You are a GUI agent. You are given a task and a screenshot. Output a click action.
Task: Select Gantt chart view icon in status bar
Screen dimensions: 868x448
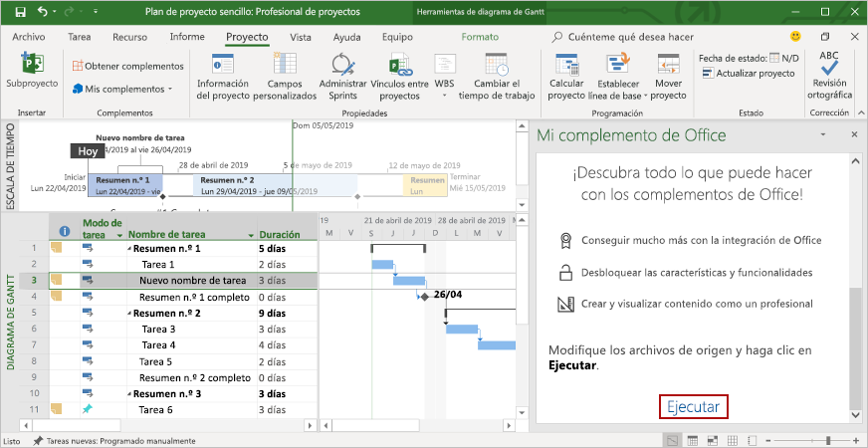[673, 441]
